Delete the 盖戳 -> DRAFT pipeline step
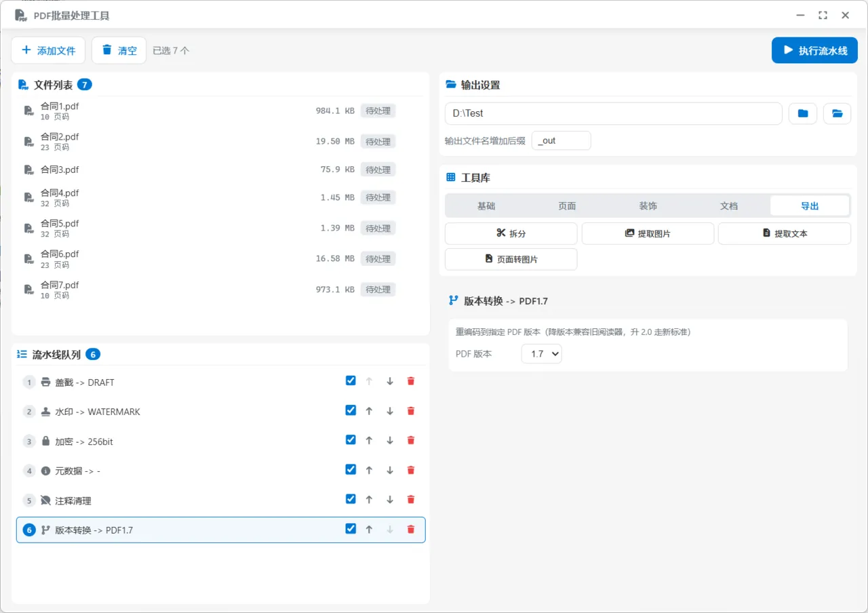 [x=410, y=381]
